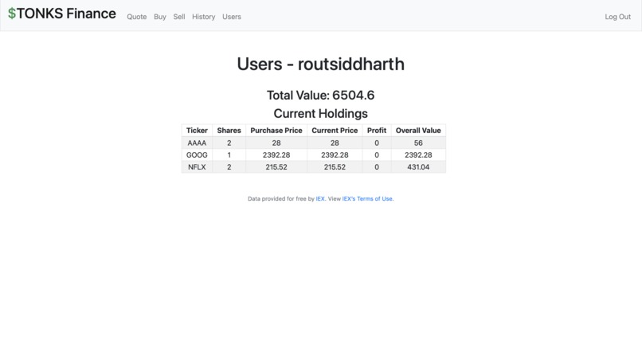Click the Overall Value column header
The image size is (642, 364).
click(x=418, y=131)
